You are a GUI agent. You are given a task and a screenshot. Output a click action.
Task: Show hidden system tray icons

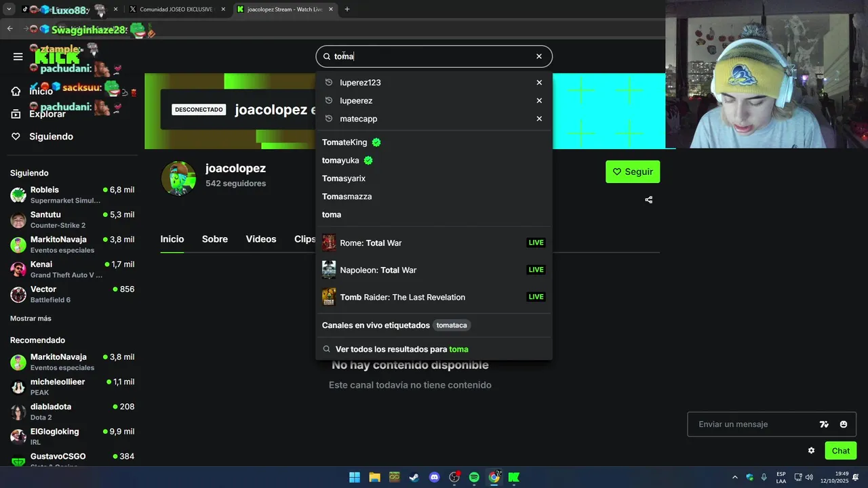[x=734, y=477]
